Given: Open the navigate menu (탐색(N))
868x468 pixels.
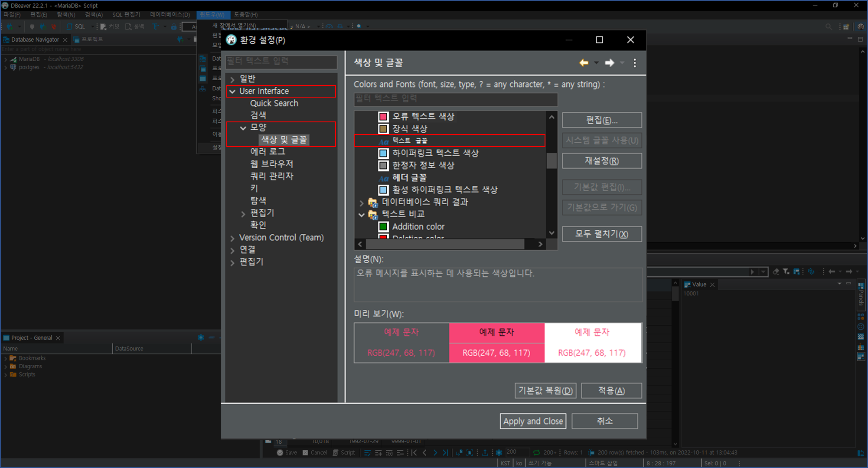Looking at the screenshot, I should pyautogui.click(x=66, y=15).
